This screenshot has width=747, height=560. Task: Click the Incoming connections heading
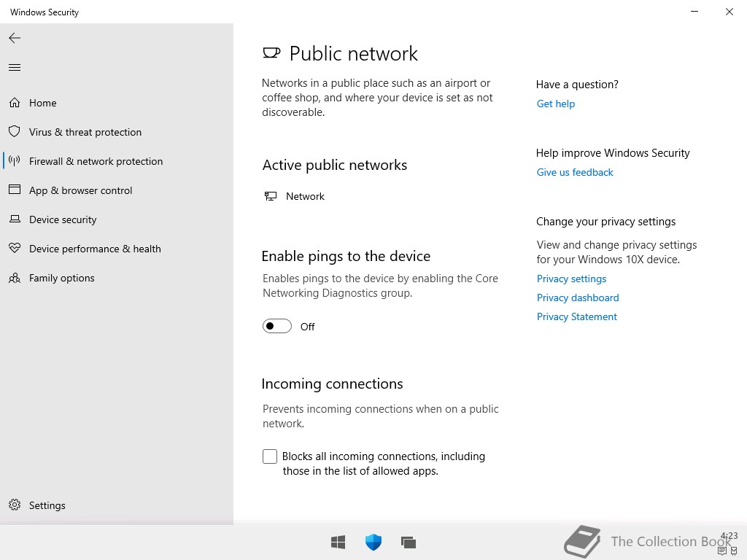(x=332, y=384)
